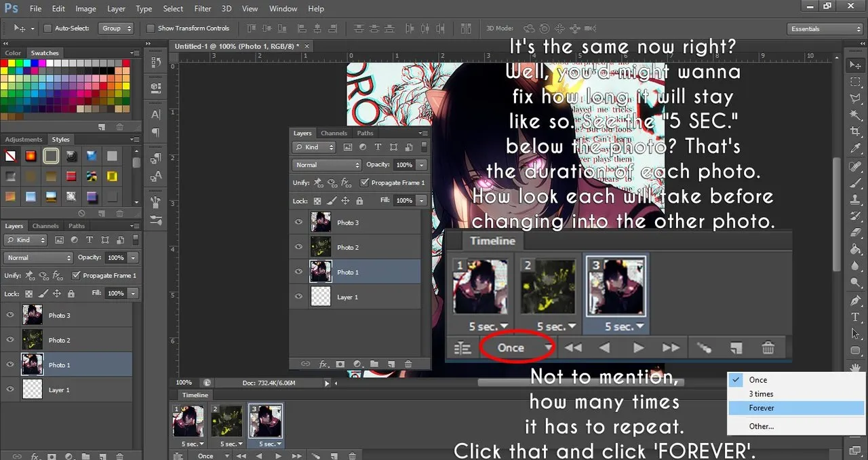The image size is (868, 460).
Task: Open the Fill slider dropdown arrow
Action: click(x=133, y=293)
